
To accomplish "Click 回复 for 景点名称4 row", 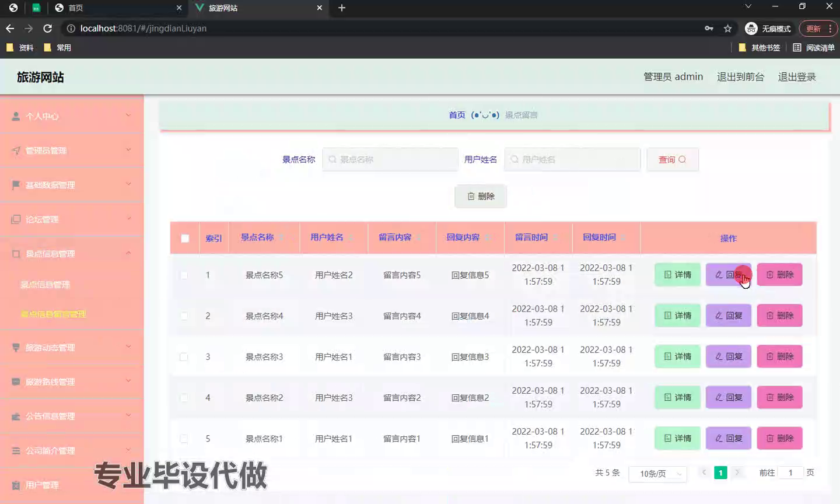I will (729, 316).
